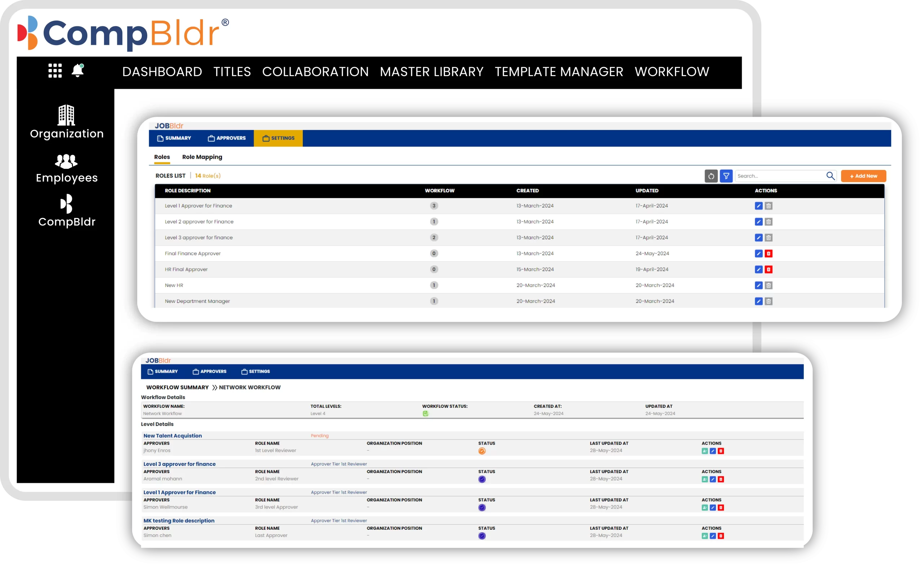Delete approver Simon Wellmourse
Viewport: 924px width, 568px height.
pyautogui.click(x=721, y=508)
